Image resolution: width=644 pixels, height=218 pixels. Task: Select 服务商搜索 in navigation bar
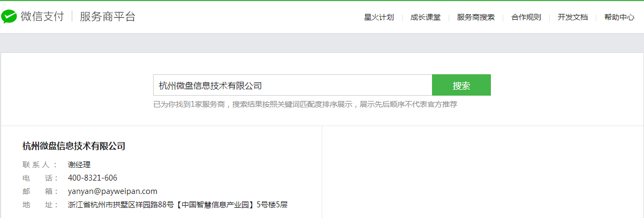pyautogui.click(x=476, y=17)
